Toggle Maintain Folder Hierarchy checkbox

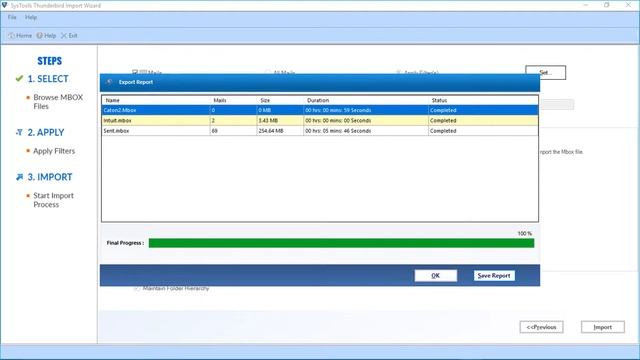(136, 288)
